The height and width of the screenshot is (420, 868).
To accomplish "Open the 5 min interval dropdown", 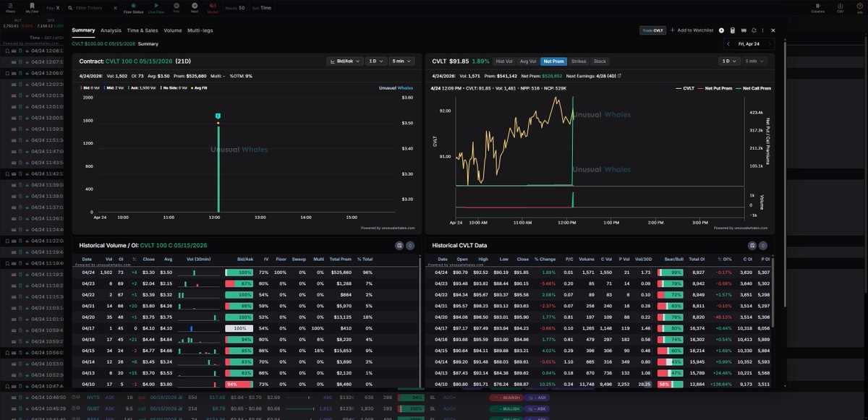I will [400, 61].
